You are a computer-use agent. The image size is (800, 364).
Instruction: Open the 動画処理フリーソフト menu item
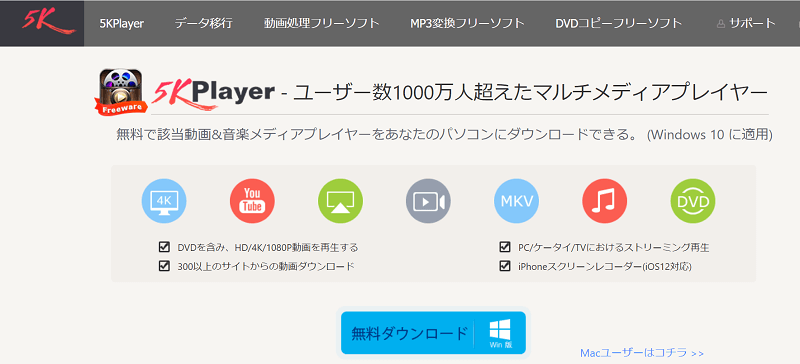click(321, 23)
